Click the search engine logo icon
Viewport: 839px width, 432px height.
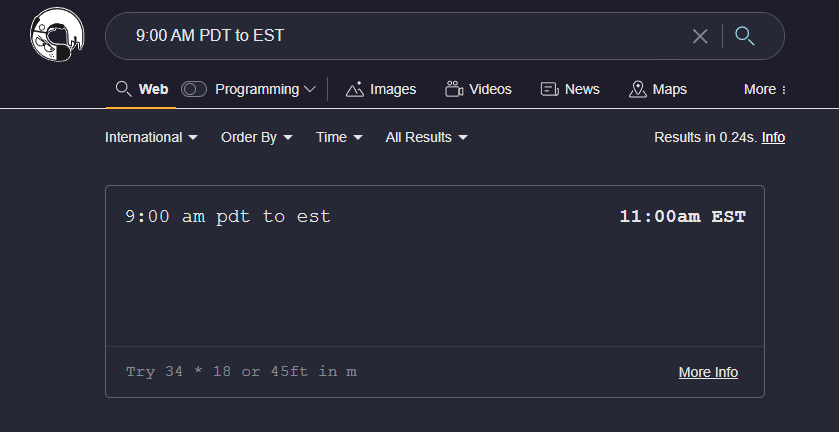57,36
